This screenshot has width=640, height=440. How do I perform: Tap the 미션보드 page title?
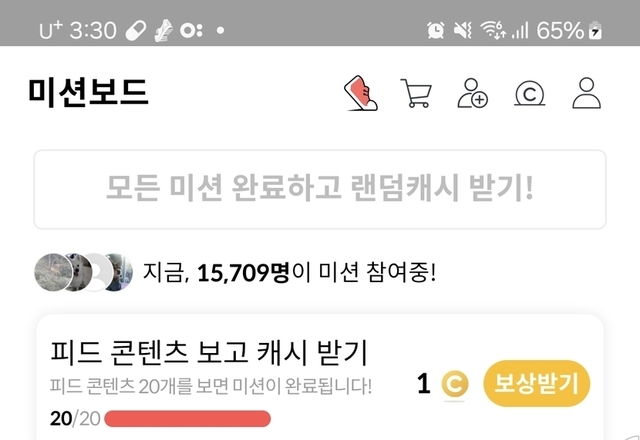click(88, 93)
